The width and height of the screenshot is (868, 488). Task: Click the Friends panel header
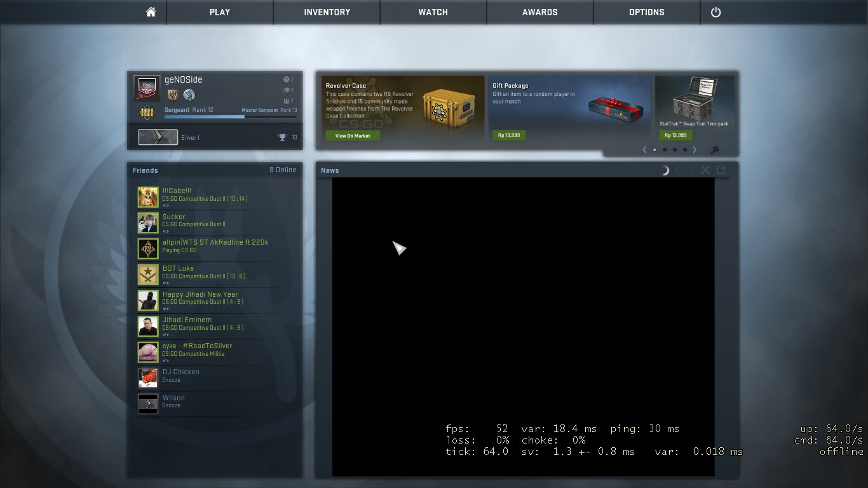(146, 170)
